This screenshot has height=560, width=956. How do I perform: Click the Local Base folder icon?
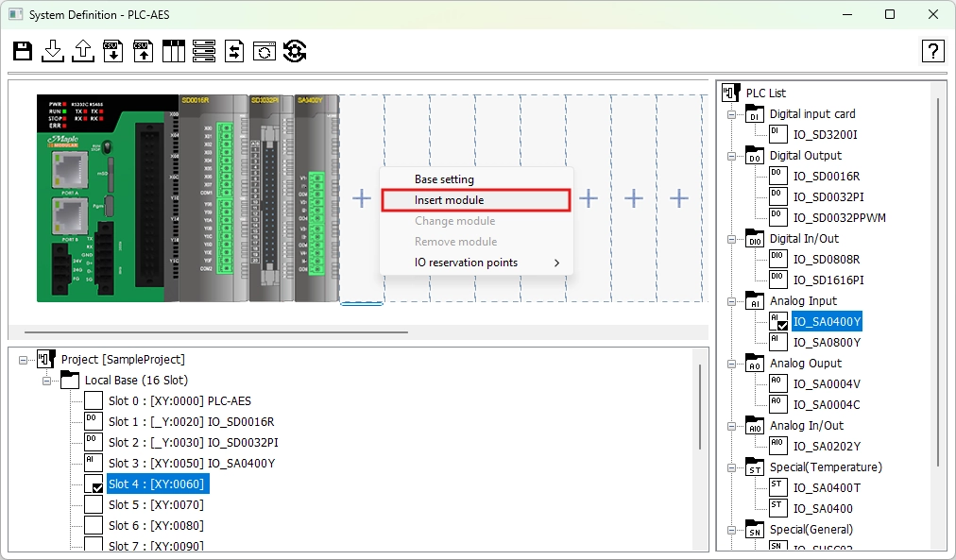tap(70, 381)
